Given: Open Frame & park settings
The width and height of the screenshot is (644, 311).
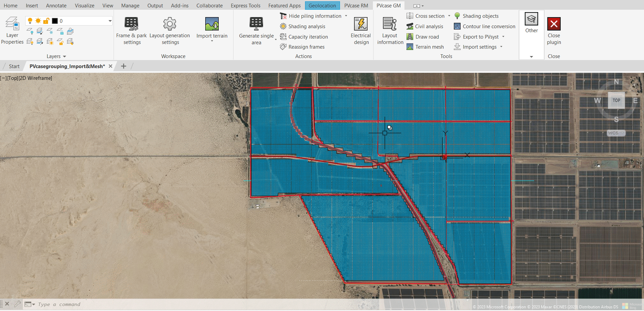Looking at the screenshot, I should (131, 24).
